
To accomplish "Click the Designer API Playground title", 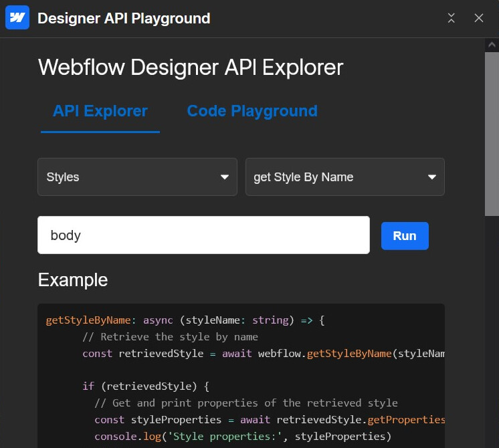I will click(x=124, y=18).
